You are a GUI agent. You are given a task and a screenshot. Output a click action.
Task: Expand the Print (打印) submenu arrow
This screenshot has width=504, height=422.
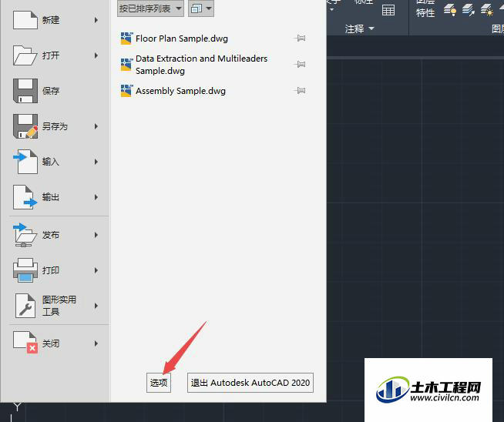96,270
